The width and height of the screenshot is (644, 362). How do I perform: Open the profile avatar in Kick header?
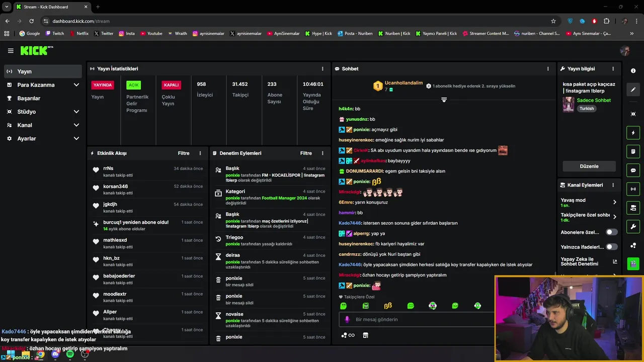coord(625,51)
